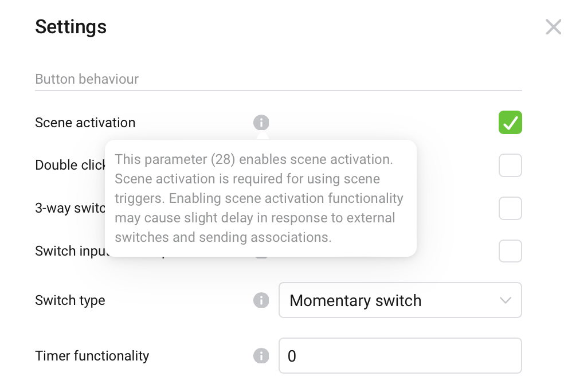
Task: Click the Timer functionality label
Action: (x=92, y=356)
